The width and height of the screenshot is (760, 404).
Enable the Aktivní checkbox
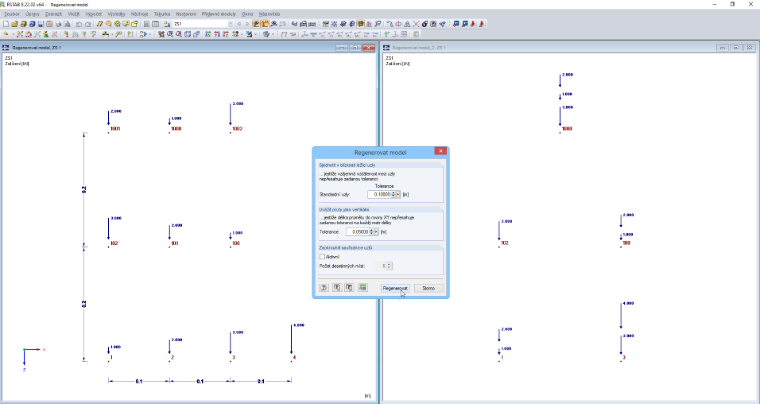coord(322,257)
